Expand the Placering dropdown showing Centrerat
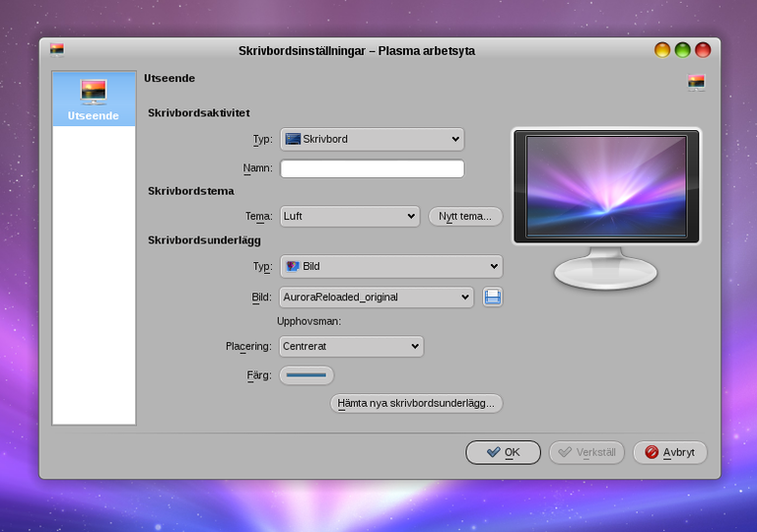Image resolution: width=757 pixels, height=532 pixels. click(352, 346)
